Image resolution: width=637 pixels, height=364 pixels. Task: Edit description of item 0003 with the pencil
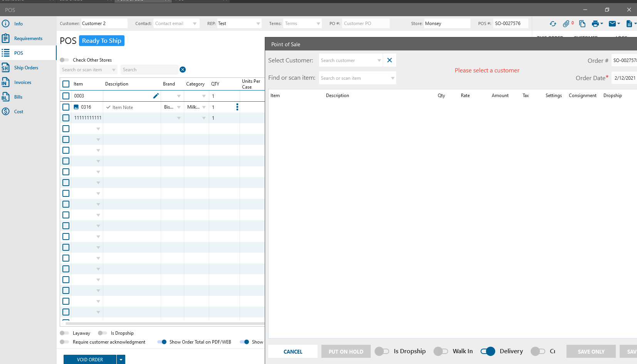click(156, 96)
